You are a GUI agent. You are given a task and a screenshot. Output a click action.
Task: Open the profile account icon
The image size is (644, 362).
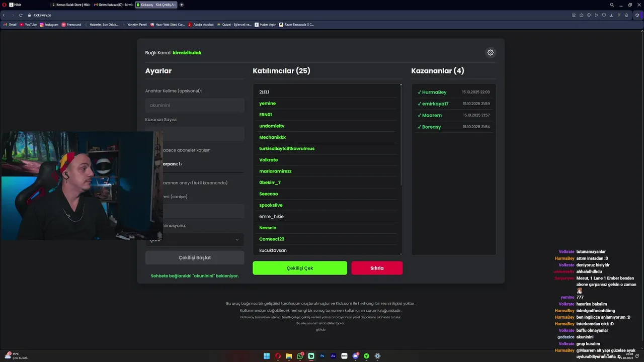pos(626,15)
